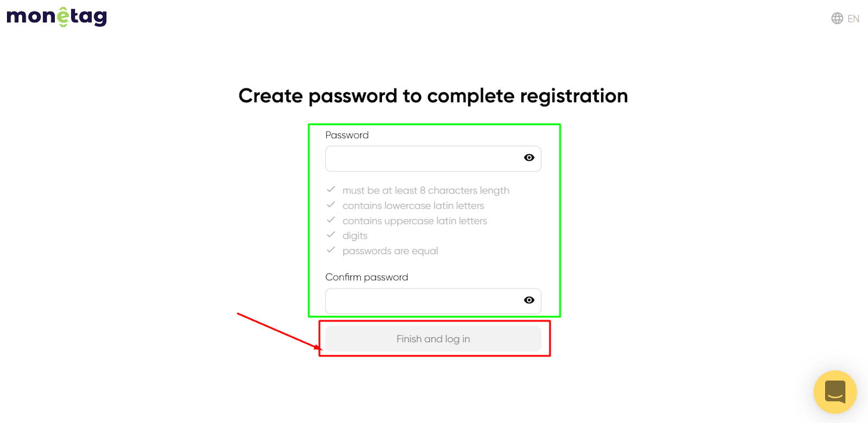Select the EN label in the top bar

(x=852, y=18)
